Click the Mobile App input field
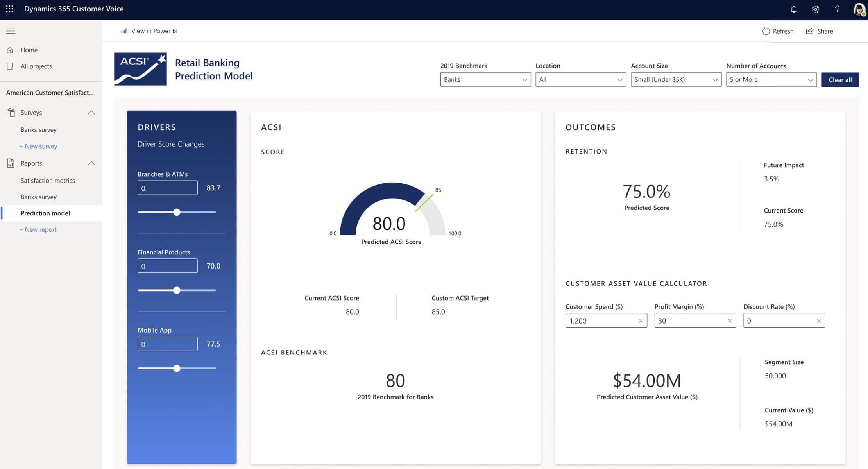 coord(168,344)
